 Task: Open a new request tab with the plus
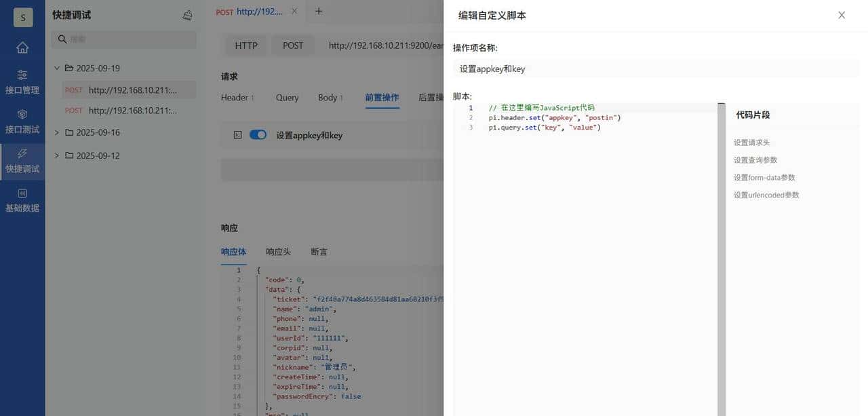318,11
